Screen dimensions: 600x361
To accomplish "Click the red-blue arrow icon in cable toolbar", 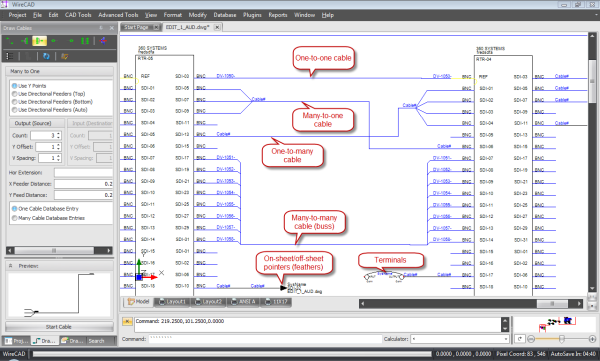I will pyautogui.click(x=103, y=41).
